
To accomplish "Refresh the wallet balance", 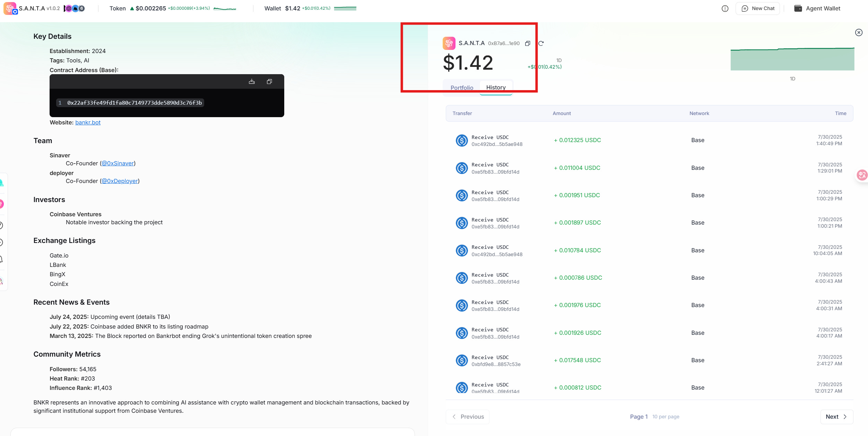I will click(x=541, y=43).
